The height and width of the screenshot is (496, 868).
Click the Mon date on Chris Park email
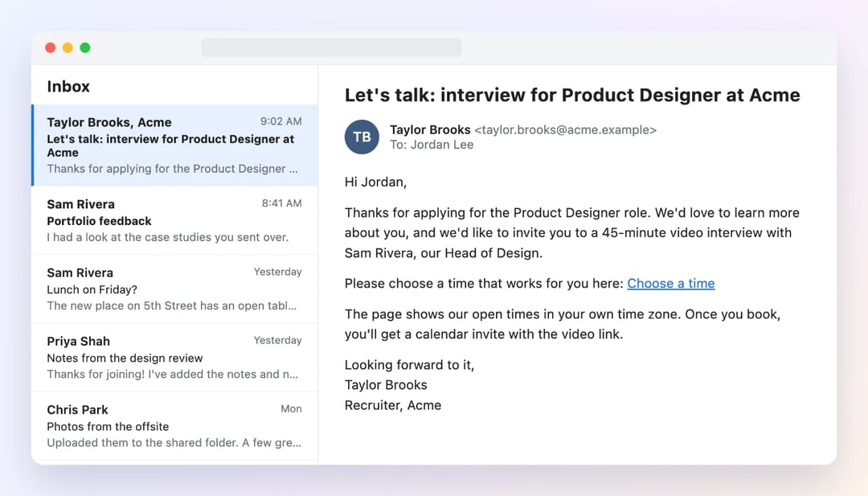pyautogui.click(x=291, y=408)
